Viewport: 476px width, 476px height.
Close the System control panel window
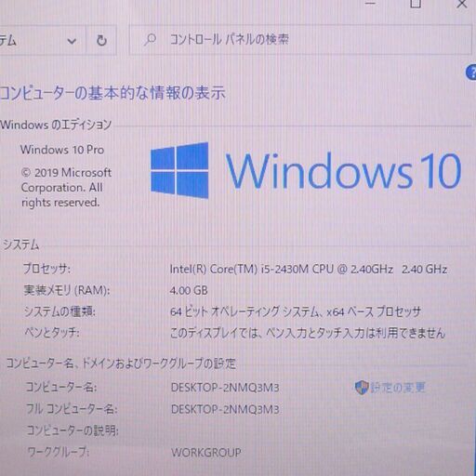point(462,3)
